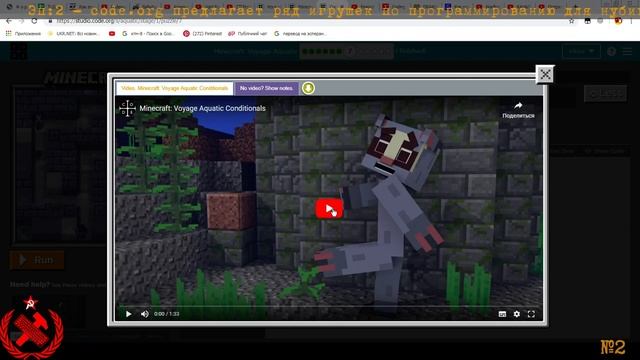Click the Code.org logo in the page header
Viewport: 640px width, 360px height.
pos(18,51)
